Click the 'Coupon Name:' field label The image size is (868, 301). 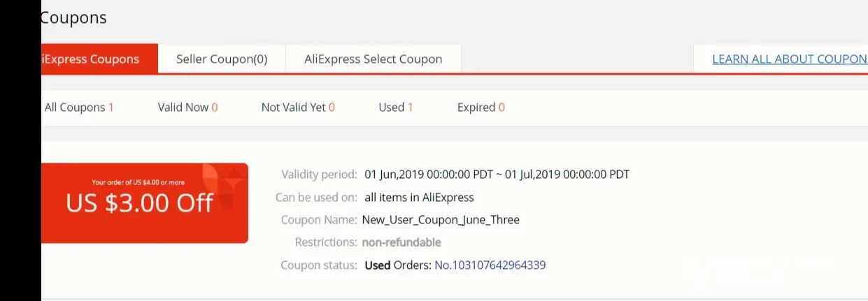click(x=319, y=220)
